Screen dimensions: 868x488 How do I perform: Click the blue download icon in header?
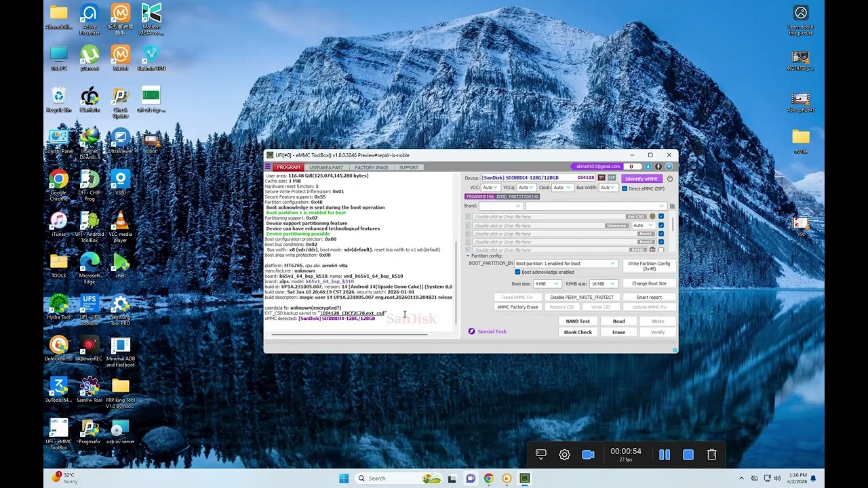coord(648,167)
